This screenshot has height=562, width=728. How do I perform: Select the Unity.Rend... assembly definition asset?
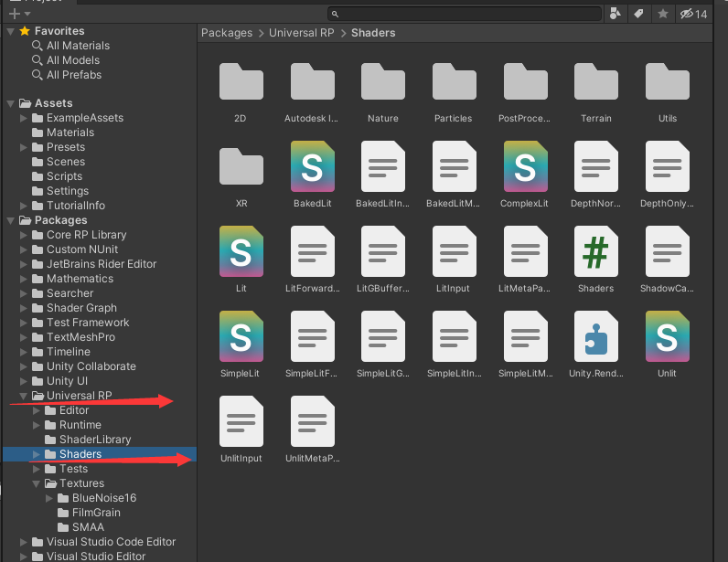point(596,336)
